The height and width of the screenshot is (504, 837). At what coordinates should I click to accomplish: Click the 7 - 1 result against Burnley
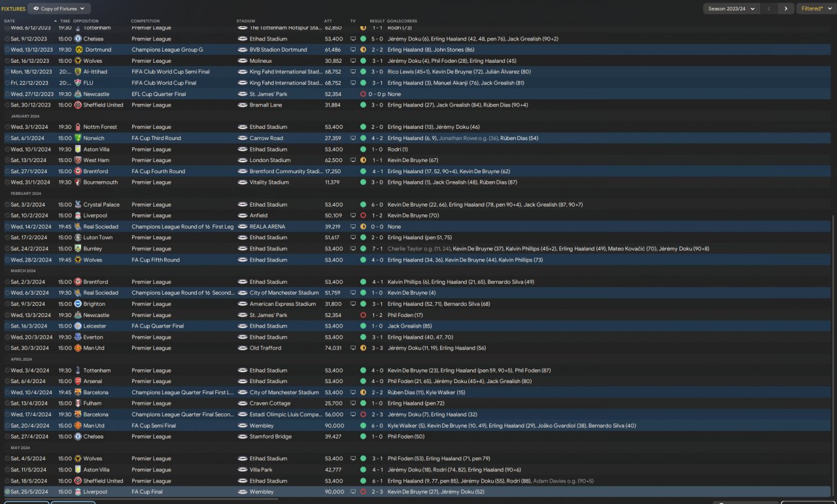coord(377,249)
